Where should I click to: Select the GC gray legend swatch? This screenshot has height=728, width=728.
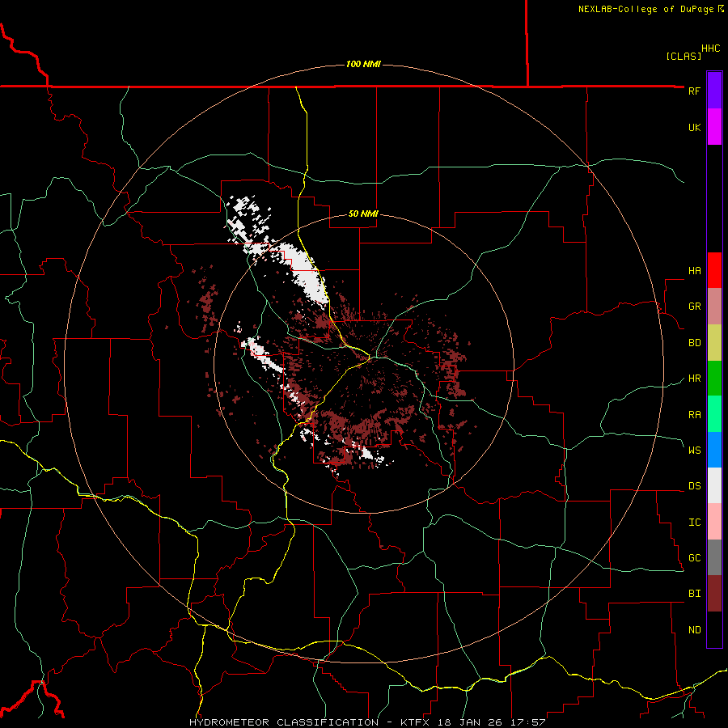(x=714, y=557)
